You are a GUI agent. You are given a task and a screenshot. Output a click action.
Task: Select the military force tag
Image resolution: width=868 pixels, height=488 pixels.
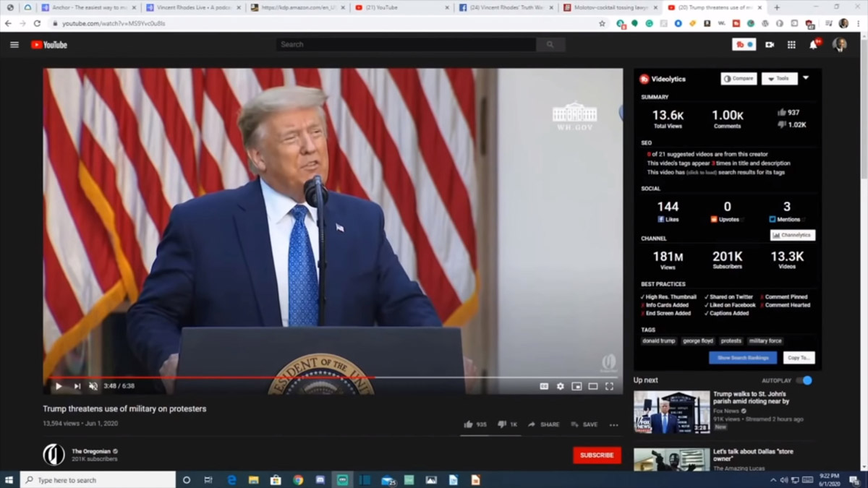[x=765, y=341]
